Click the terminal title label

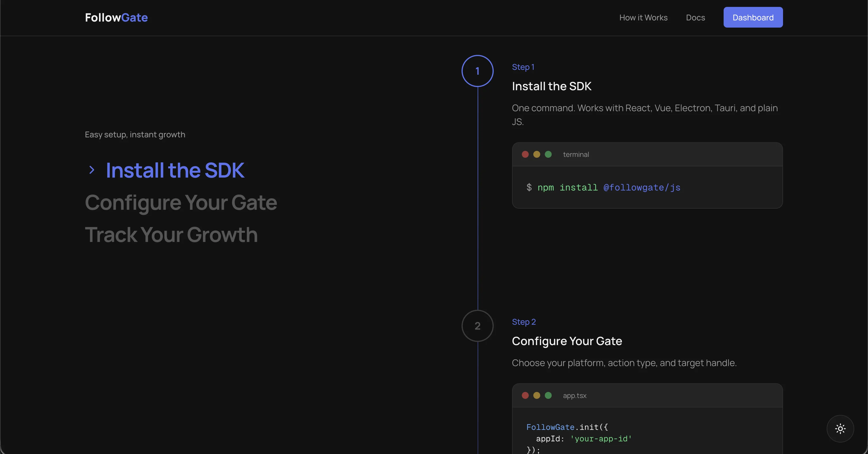tap(576, 155)
